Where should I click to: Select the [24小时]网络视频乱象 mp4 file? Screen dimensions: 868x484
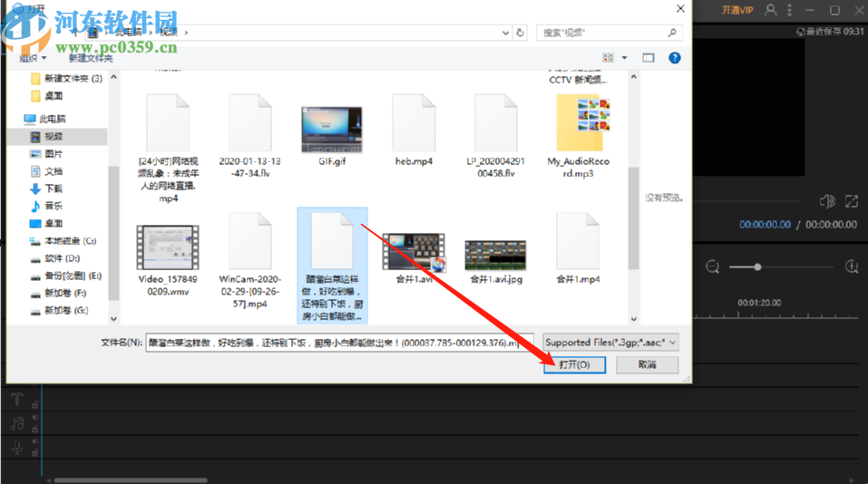[169, 149]
